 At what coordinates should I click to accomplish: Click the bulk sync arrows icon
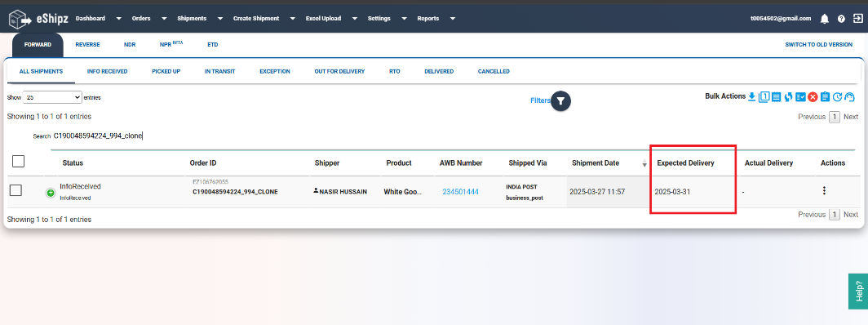789,97
